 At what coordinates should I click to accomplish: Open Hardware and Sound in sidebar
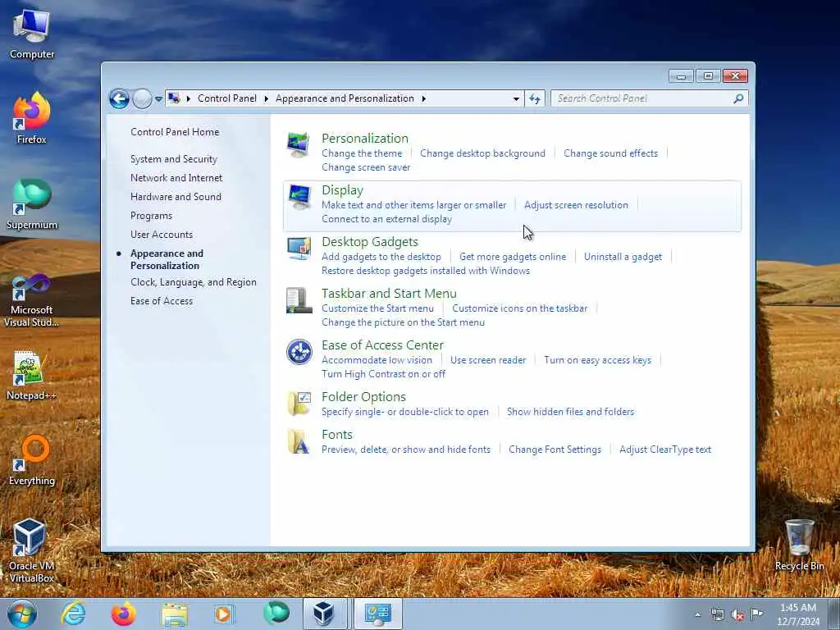click(176, 197)
